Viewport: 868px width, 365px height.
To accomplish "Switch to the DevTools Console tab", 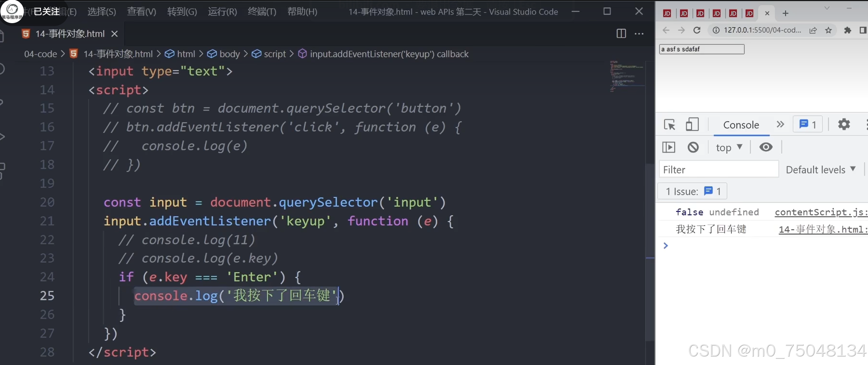I will pos(741,125).
